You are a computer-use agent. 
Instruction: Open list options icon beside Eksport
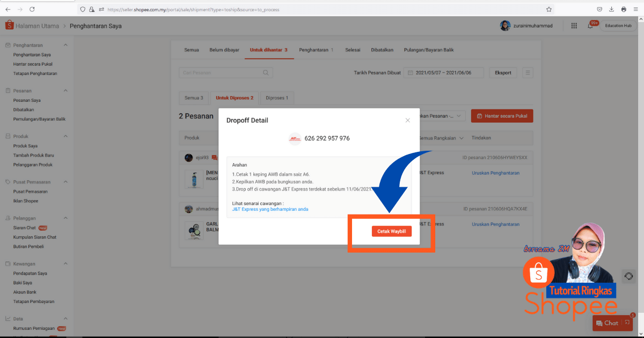528,72
